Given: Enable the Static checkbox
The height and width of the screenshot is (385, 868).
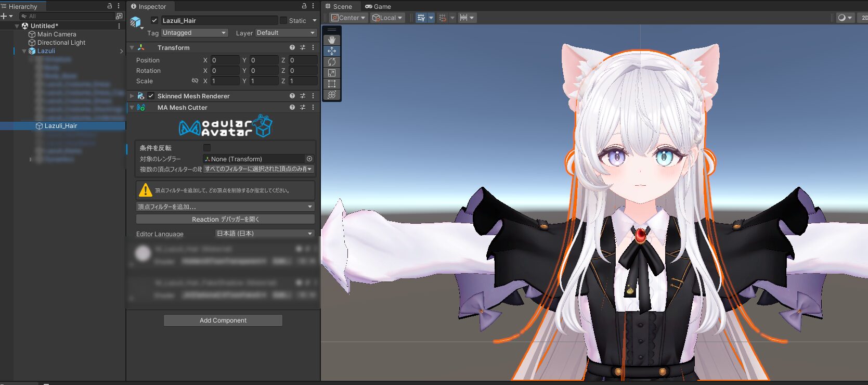Looking at the screenshot, I should [283, 20].
